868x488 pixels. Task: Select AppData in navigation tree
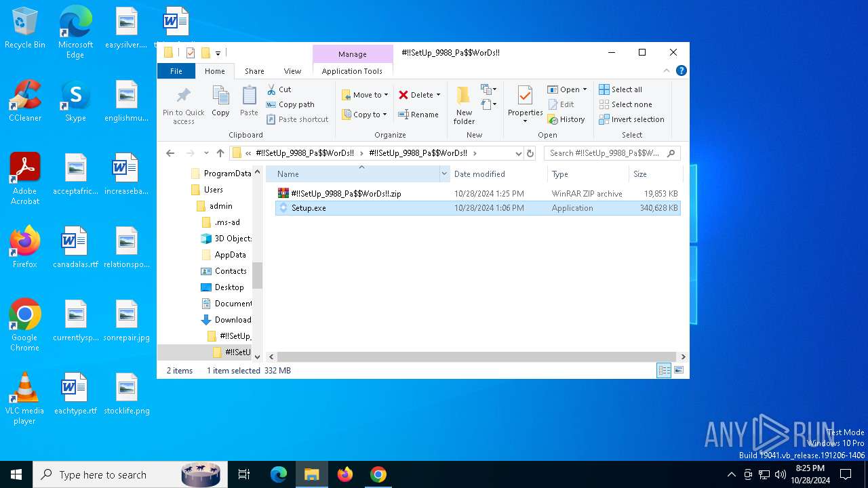230,255
